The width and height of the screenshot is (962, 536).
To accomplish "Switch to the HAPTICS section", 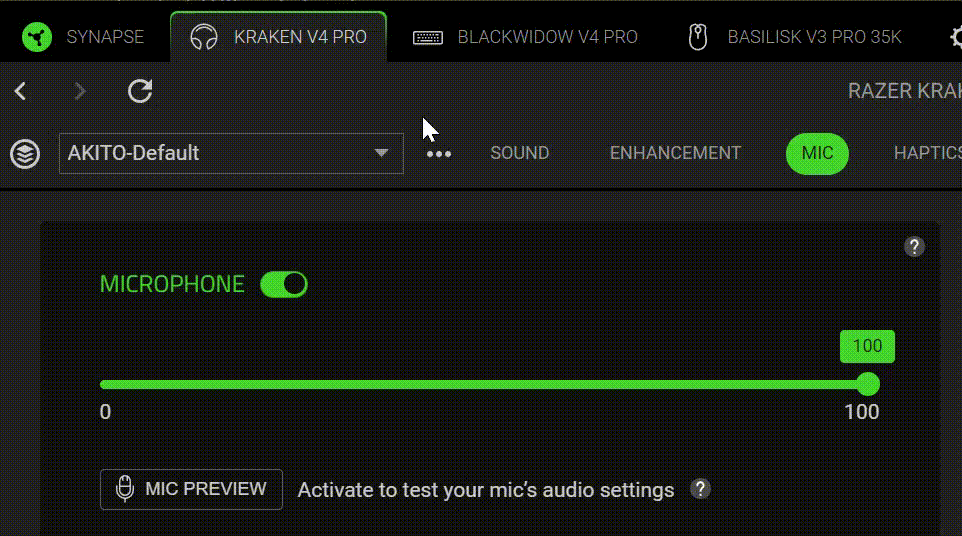I will coord(928,153).
